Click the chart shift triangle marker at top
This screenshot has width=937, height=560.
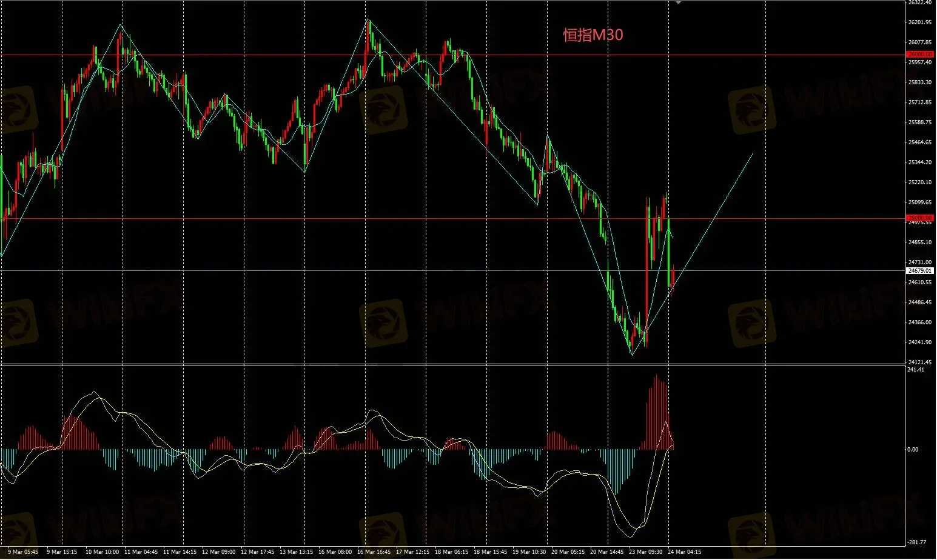(678, 2)
